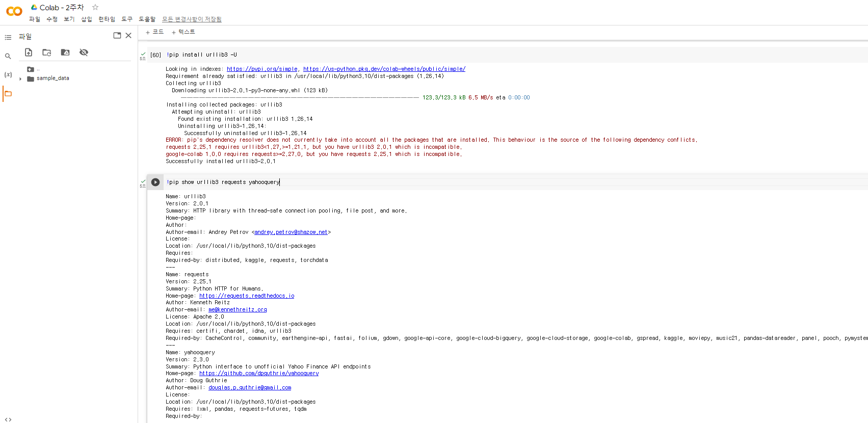Run the pip show urllib3 cell

tap(155, 182)
